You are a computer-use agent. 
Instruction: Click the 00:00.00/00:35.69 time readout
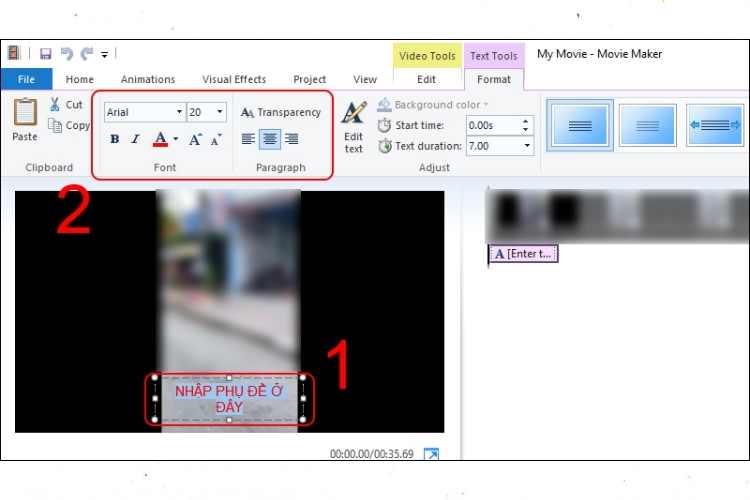click(x=371, y=454)
